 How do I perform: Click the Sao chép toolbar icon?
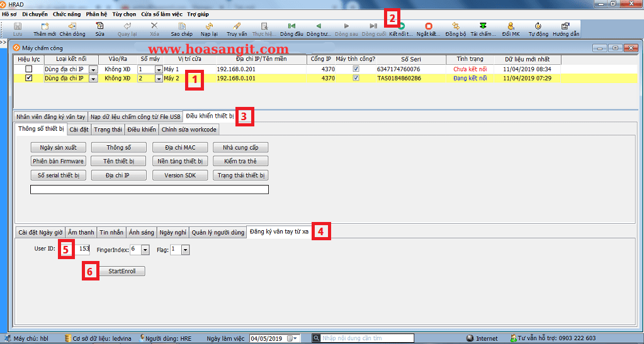(181, 26)
